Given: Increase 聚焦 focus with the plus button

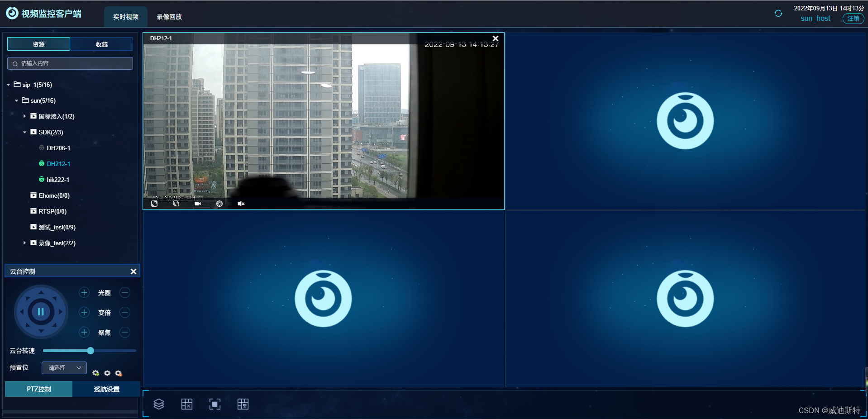Looking at the screenshot, I should tap(84, 332).
